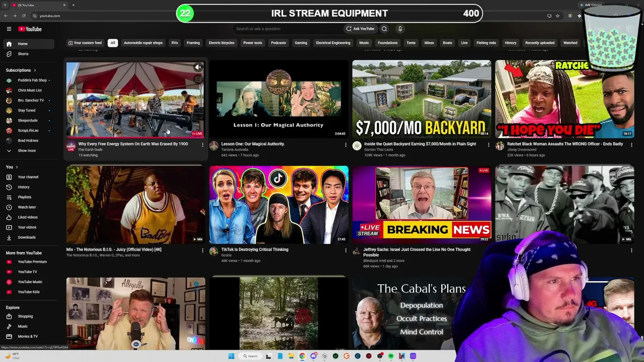This screenshot has height=362, width=644.
Task: Go back in browser history
Action: (6, 16)
